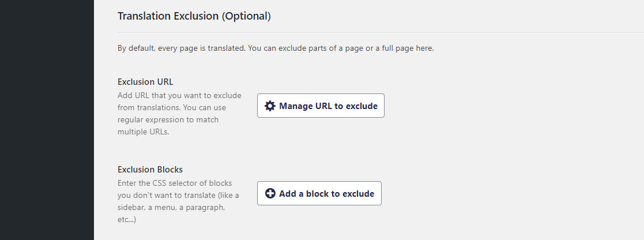Image resolution: width=644 pixels, height=240 pixels.
Task: Click the "multiple URLs." description line
Action: 144,132
